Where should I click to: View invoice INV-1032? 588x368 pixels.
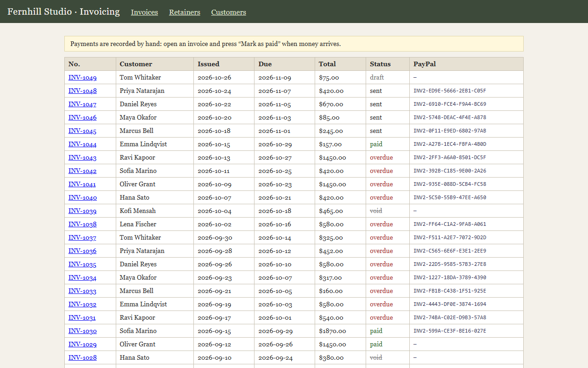(83, 305)
